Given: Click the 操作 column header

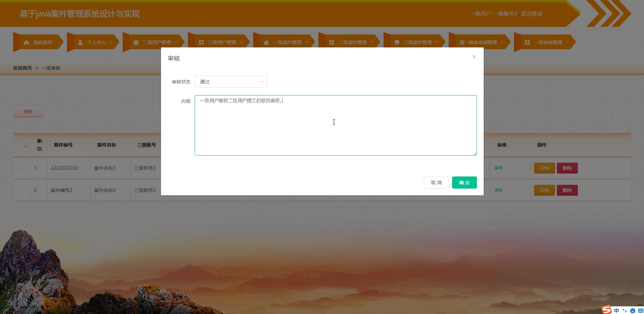Looking at the screenshot, I should pos(541,145).
